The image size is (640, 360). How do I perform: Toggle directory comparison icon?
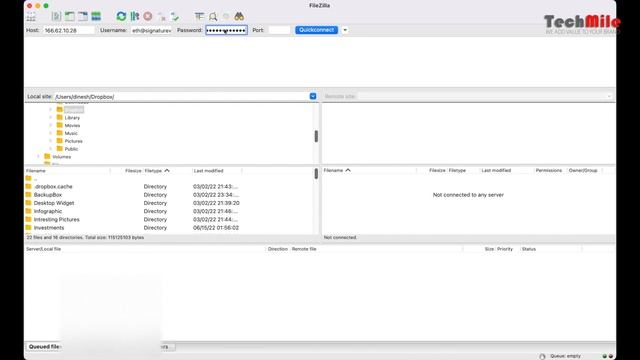click(x=213, y=16)
